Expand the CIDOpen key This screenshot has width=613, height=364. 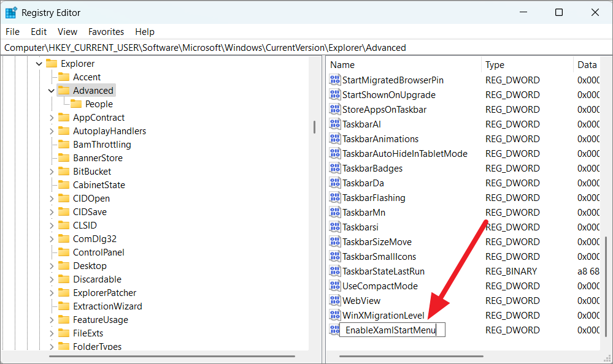(x=51, y=199)
